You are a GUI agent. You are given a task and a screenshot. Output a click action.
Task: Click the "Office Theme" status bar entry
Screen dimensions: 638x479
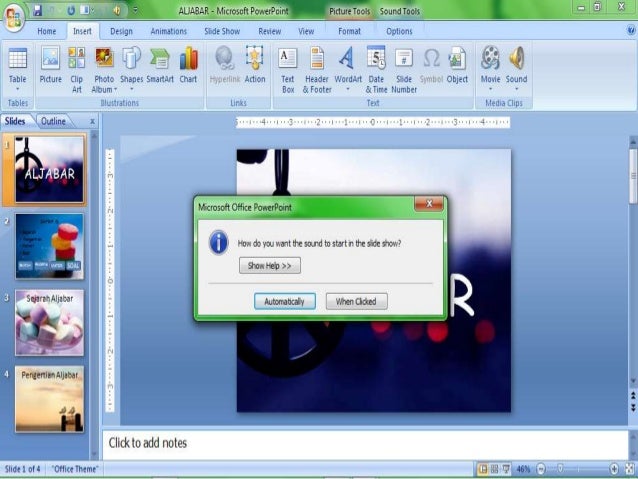(75, 469)
